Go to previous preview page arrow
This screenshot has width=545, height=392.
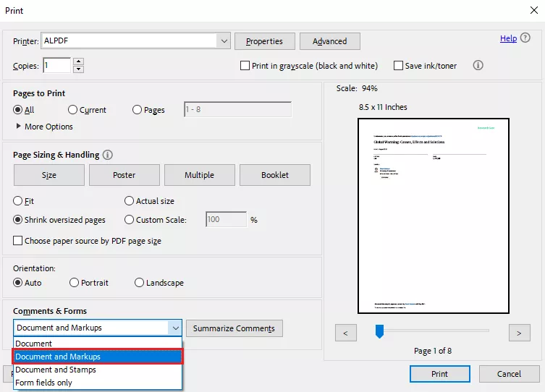pos(346,333)
